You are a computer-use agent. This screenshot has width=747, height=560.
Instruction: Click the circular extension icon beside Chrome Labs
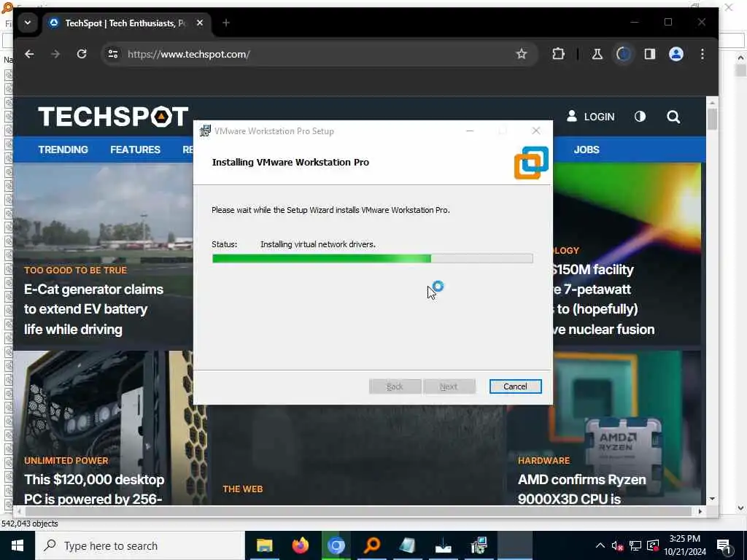coord(623,54)
